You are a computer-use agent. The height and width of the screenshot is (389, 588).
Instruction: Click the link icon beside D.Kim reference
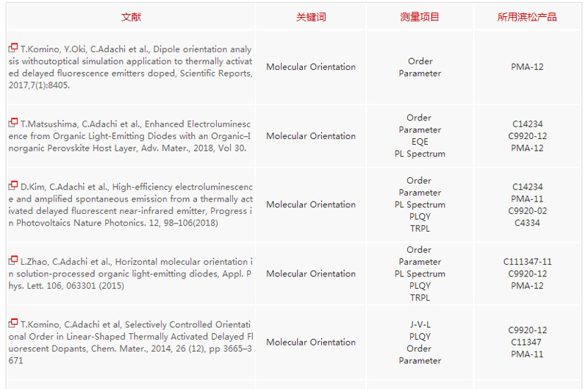[x=13, y=185]
